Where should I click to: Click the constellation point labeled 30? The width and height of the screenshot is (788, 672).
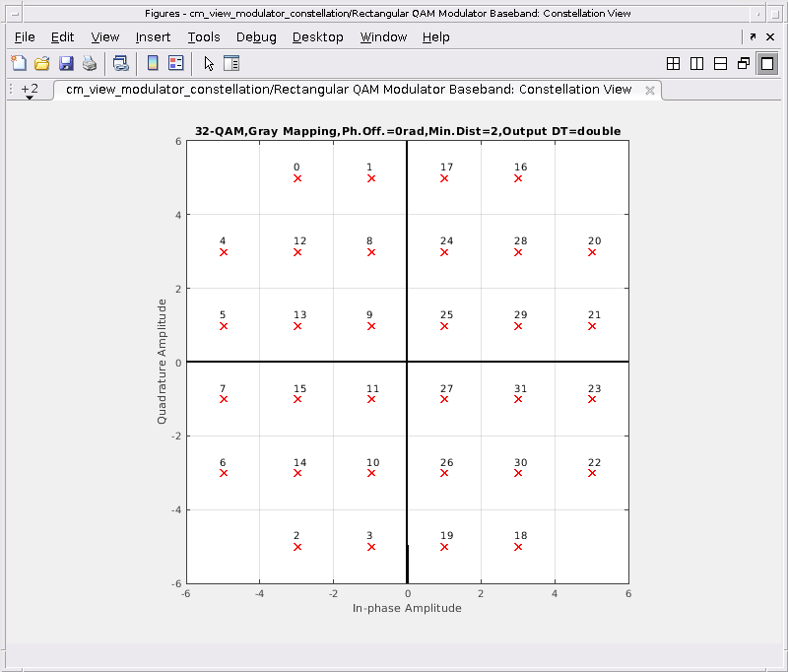(518, 473)
